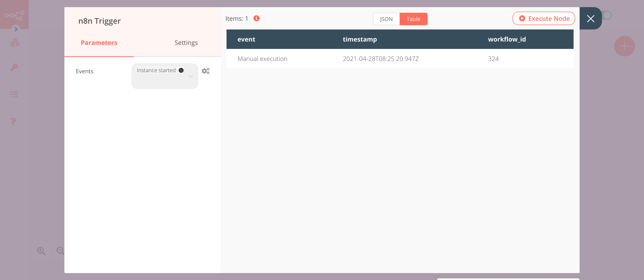Click the close dialog X button
644x280 pixels.
590,19
